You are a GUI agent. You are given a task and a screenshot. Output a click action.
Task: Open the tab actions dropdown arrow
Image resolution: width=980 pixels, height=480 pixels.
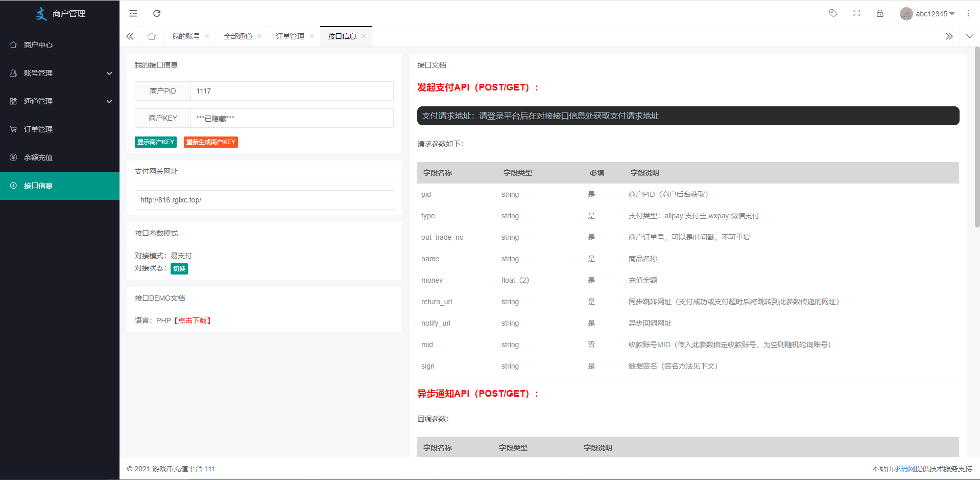[x=969, y=36]
